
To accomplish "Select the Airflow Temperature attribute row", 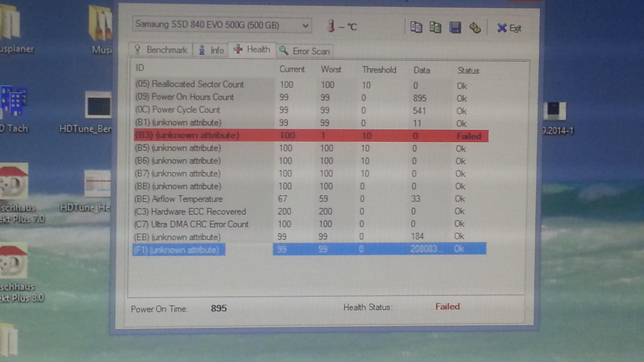I will (x=178, y=199).
